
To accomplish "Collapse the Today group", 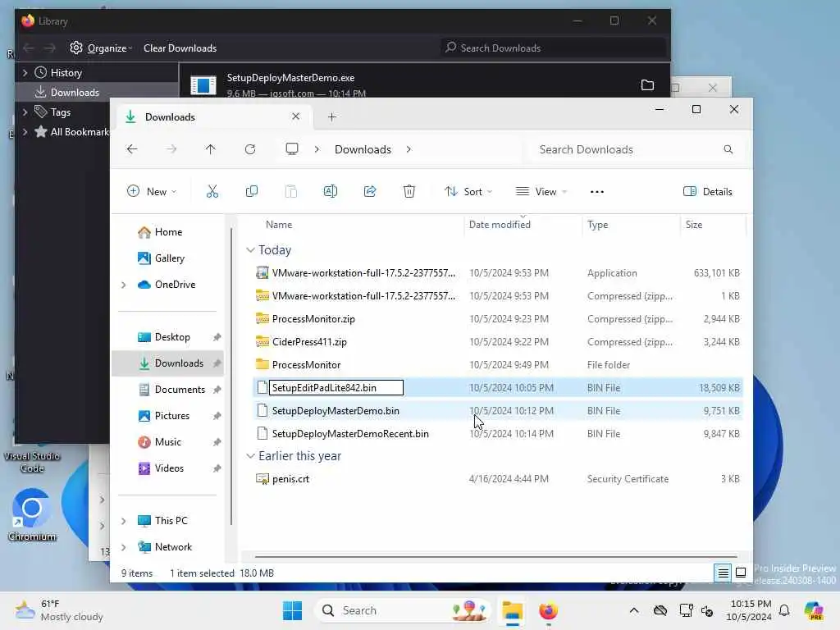I will pos(250,250).
